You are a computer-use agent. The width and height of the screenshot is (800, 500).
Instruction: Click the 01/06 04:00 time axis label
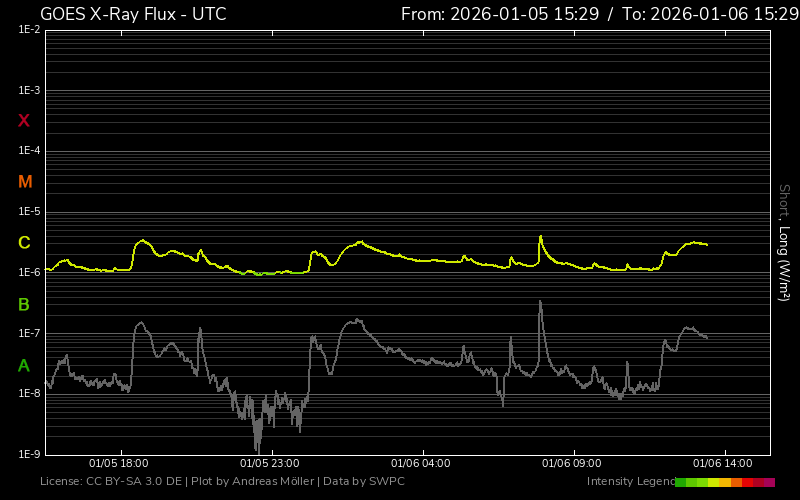[x=420, y=463]
